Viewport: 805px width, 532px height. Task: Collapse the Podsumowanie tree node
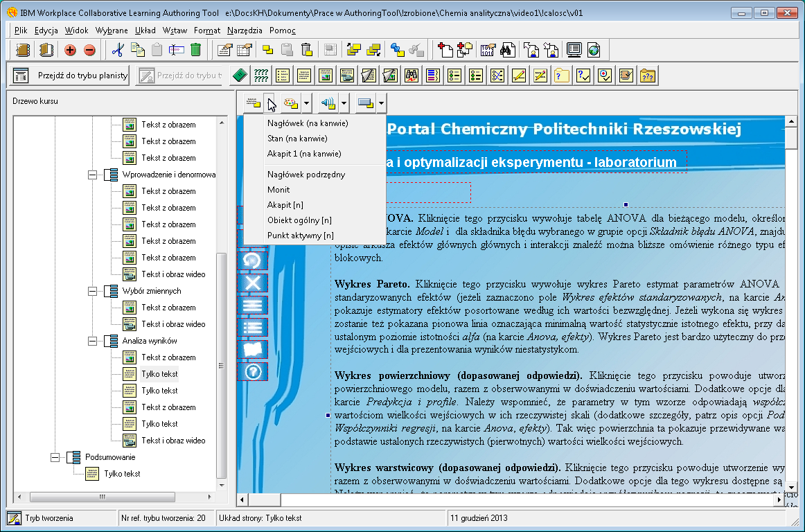[x=55, y=457]
